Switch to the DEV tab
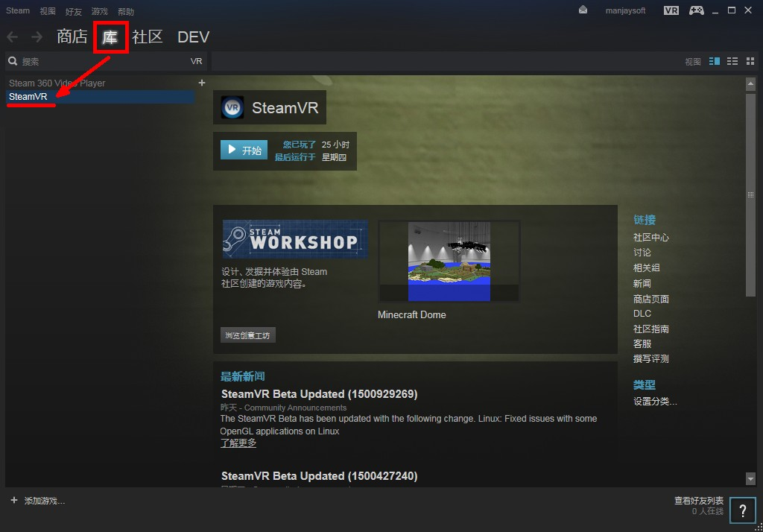The image size is (763, 532). [x=193, y=37]
